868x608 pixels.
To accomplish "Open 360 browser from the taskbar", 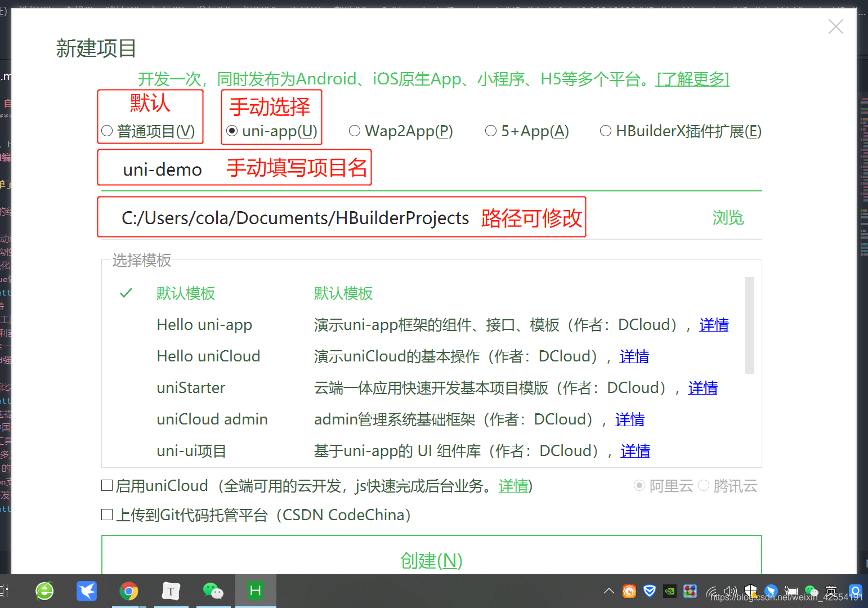I will coord(44,591).
